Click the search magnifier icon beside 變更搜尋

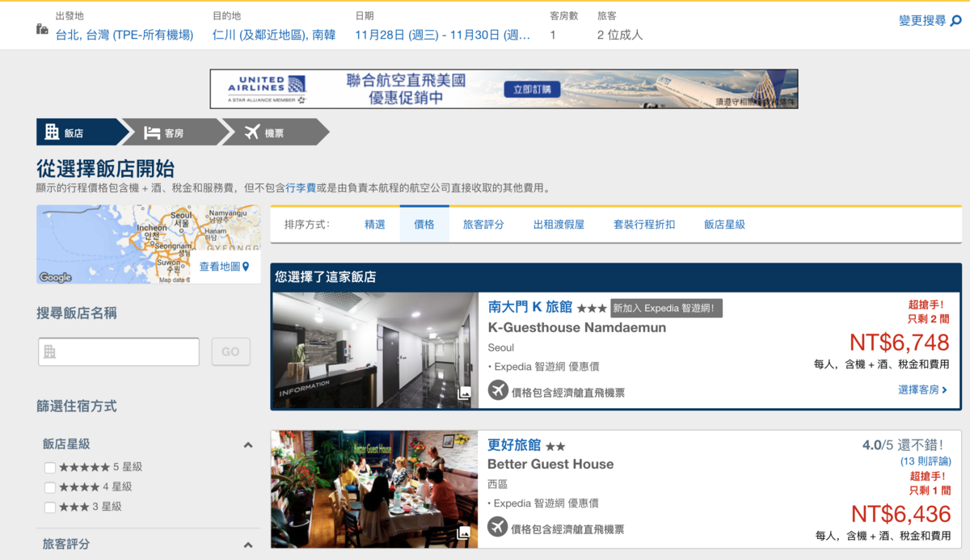tap(955, 21)
